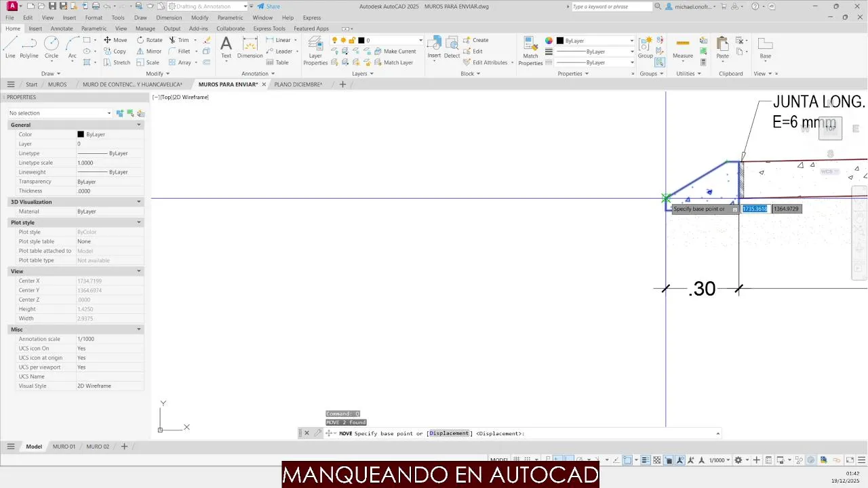Viewport: 868px width, 488px height.
Task: Switch to PLANO DICIEMBRE drawing tab
Action: pos(298,85)
